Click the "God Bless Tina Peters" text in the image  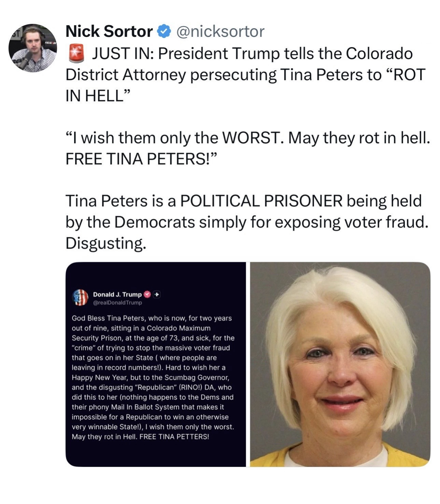104,318
